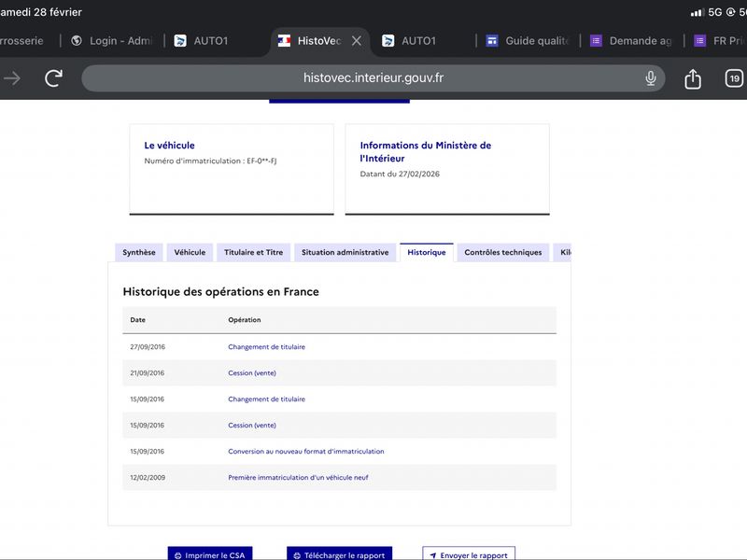
Task: Switch to the Login - Admin browser tab
Action: click(x=112, y=41)
